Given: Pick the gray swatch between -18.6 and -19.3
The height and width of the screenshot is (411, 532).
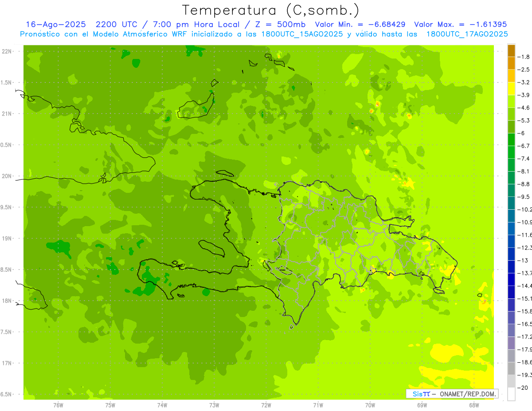Looking at the screenshot, I should click(x=511, y=368).
